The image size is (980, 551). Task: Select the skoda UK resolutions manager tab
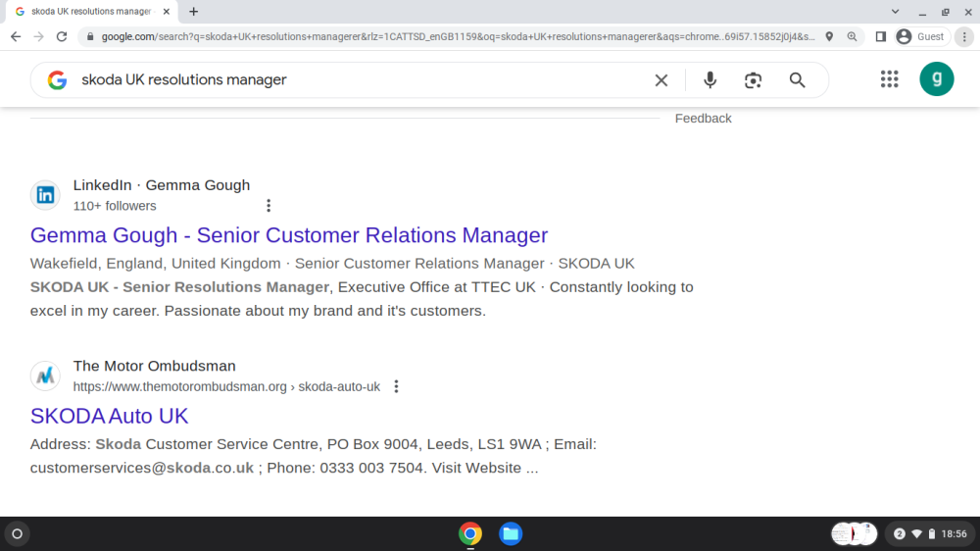[x=91, y=11]
